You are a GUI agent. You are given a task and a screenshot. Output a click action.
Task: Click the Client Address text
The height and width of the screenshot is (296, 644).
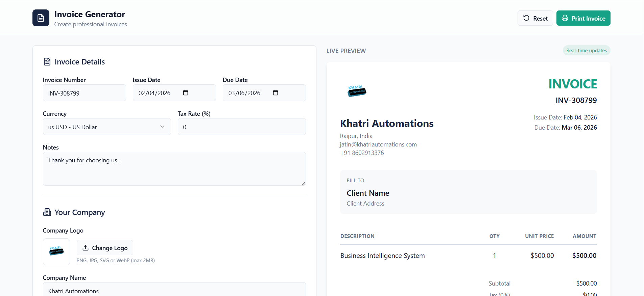click(x=365, y=204)
